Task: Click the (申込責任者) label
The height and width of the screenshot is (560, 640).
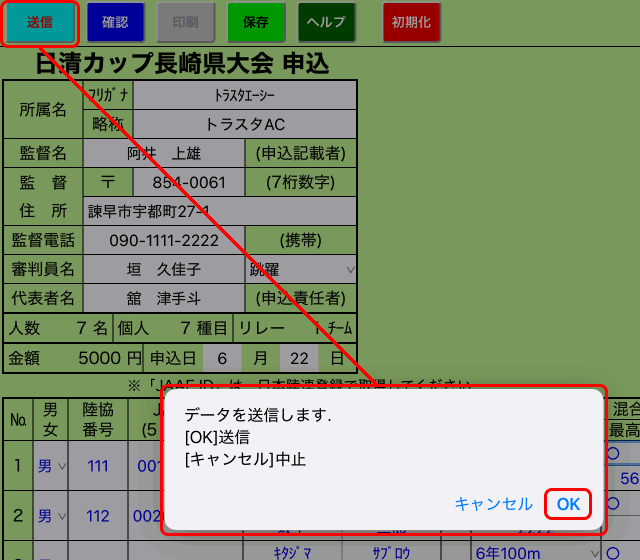Action: pos(301,298)
